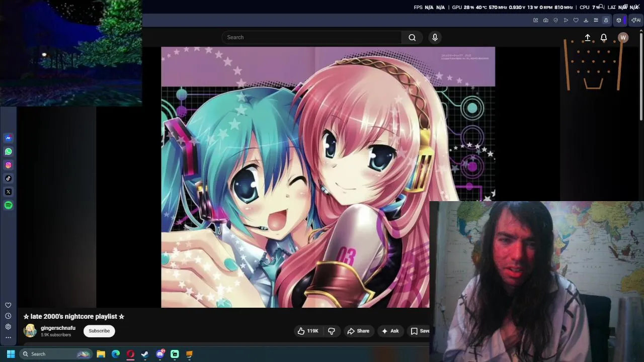Image resolution: width=644 pixels, height=362 pixels.
Task: Click the Ask button below the video
Action: tap(390, 331)
